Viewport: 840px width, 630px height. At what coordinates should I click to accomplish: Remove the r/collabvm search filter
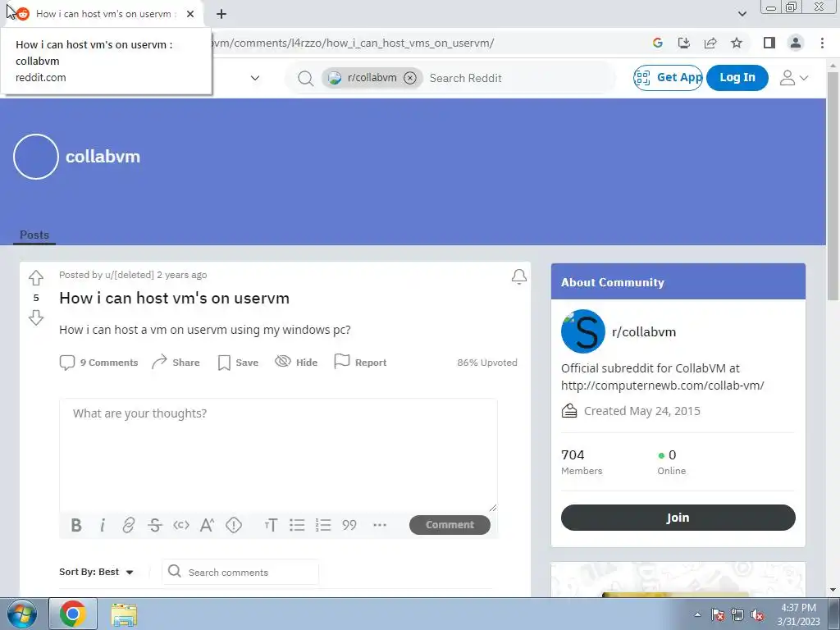click(x=410, y=78)
